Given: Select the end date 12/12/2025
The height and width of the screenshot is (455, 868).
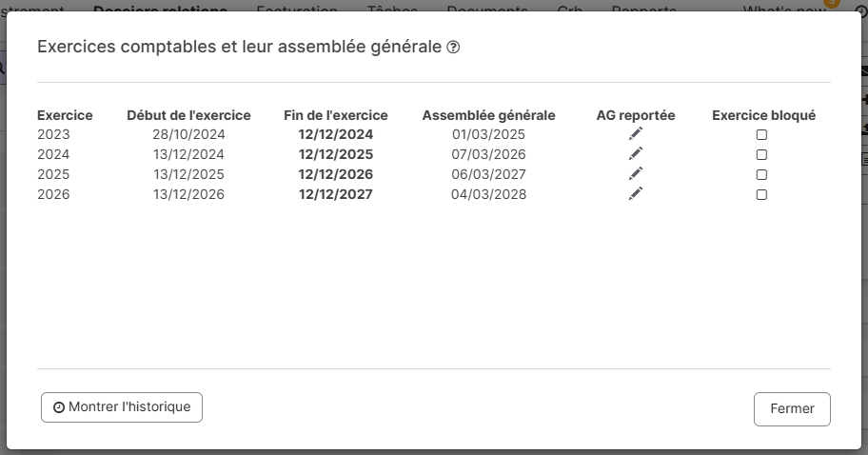Looking at the screenshot, I should pyautogui.click(x=336, y=154).
